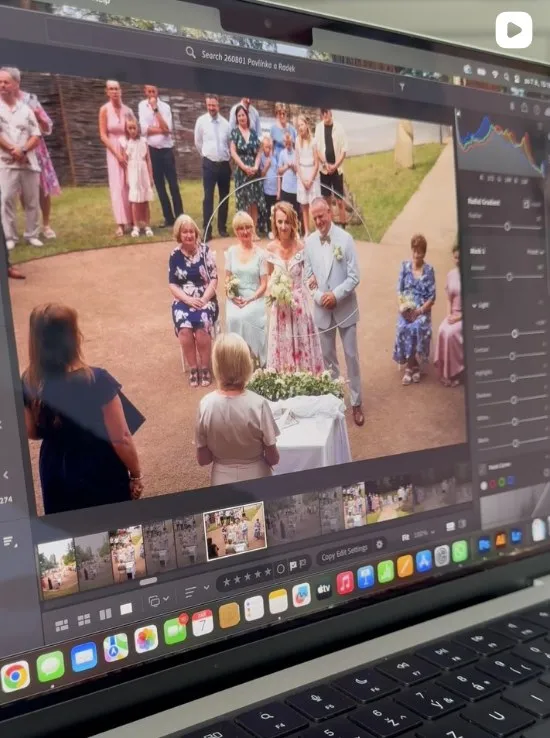Open Music from the Dock
550x738 pixels.
click(345, 584)
